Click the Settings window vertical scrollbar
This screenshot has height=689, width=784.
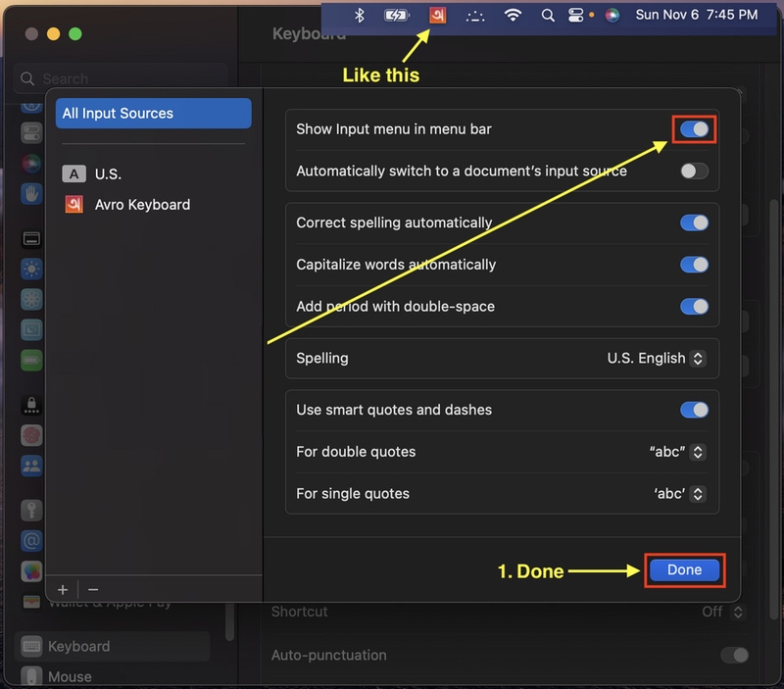[x=774, y=410]
